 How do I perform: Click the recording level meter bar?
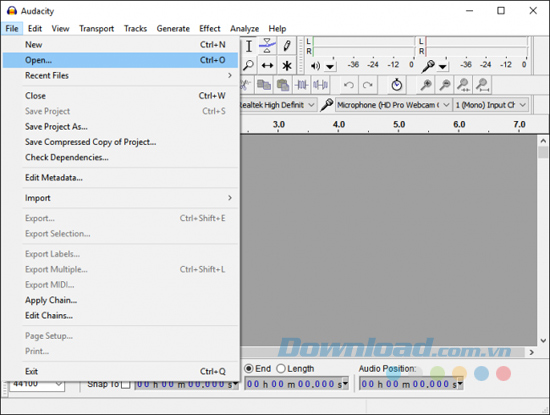477,46
